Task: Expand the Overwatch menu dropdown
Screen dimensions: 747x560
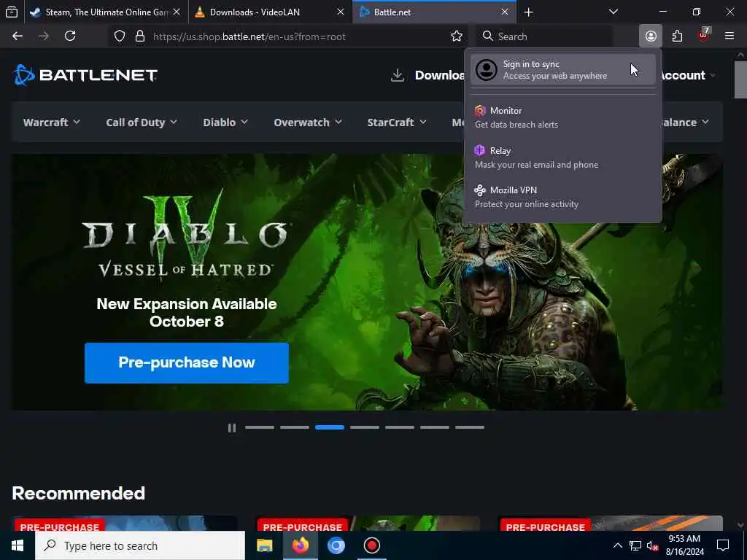Action: tap(308, 122)
